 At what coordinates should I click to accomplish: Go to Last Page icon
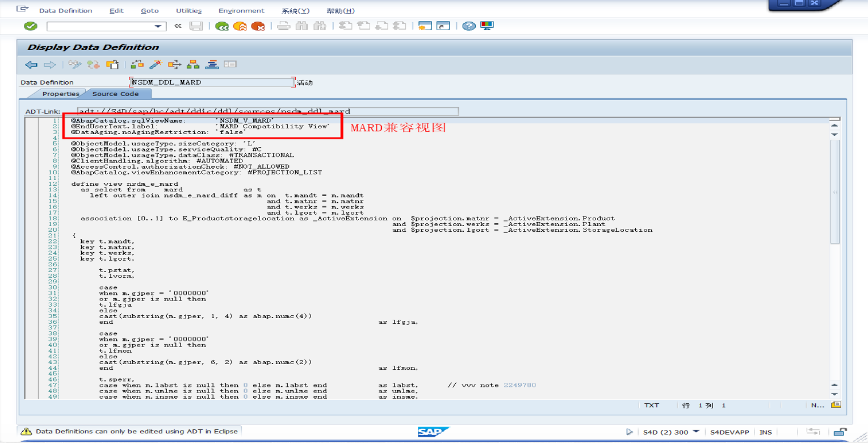(x=400, y=26)
